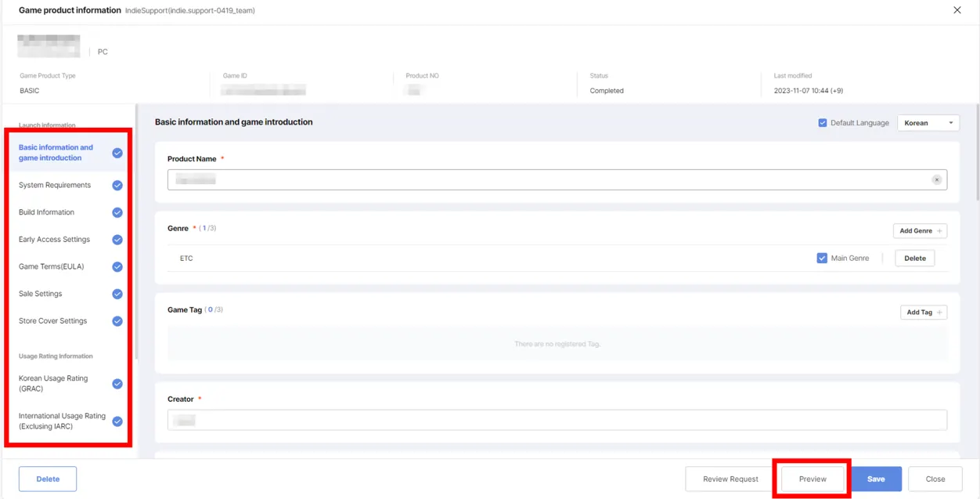The width and height of the screenshot is (980, 499).
Task: Click the 'There are no registered Tag.' message
Action: (557, 344)
